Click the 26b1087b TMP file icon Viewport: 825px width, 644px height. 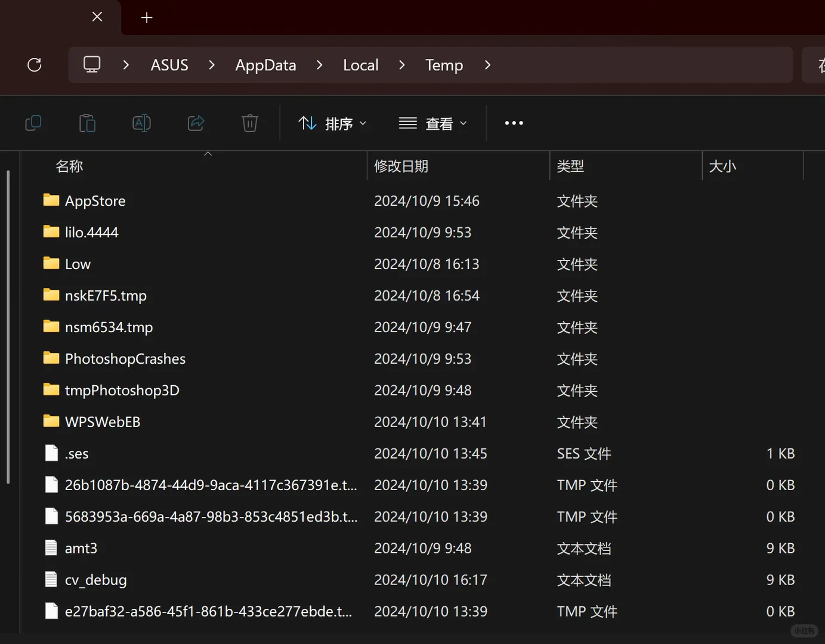(52, 485)
